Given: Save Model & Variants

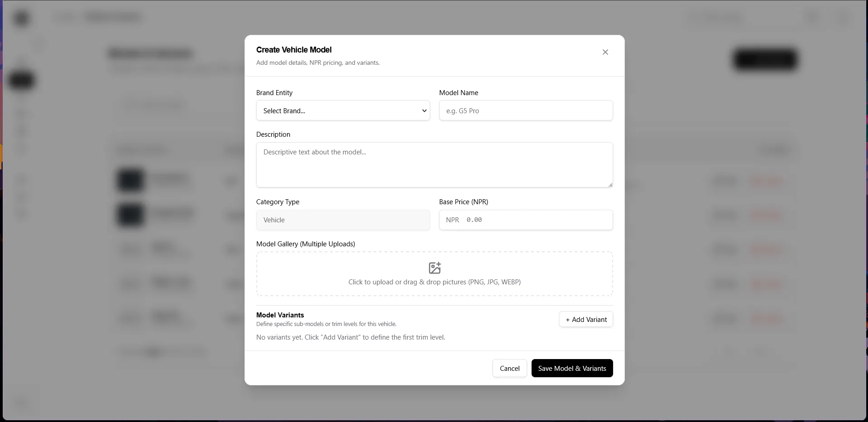Looking at the screenshot, I should tap(572, 368).
